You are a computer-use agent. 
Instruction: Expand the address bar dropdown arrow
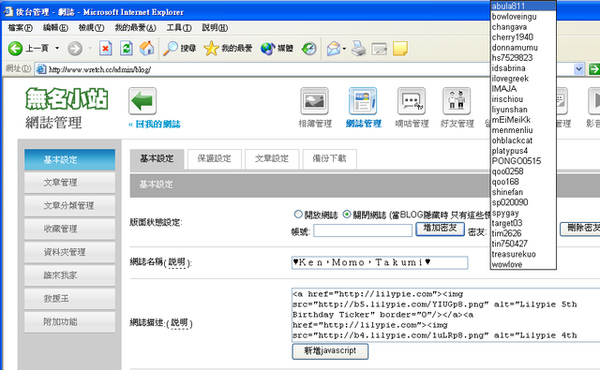579,69
